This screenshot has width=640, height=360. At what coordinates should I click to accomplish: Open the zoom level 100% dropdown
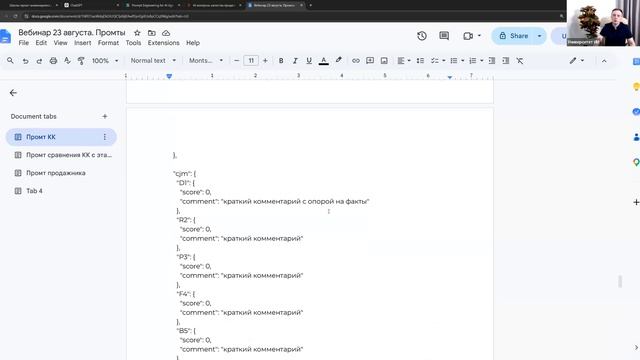click(x=105, y=60)
